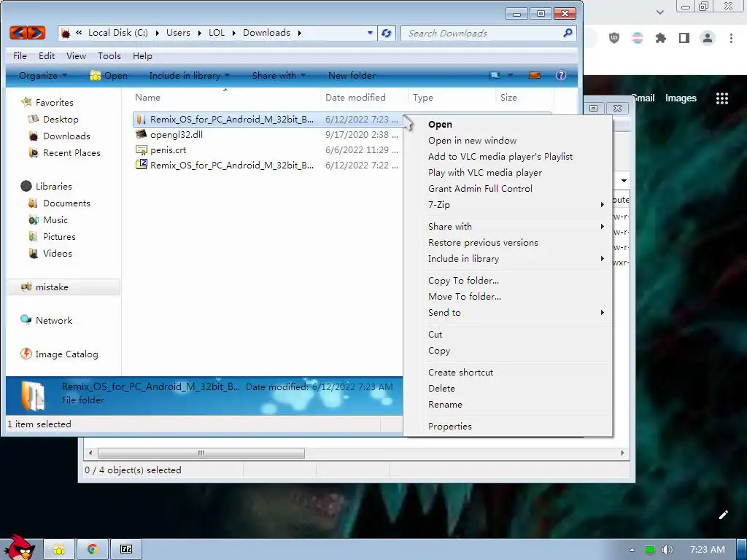
Task: Click the Users breadcrumb in address bar
Action: pos(178,33)
